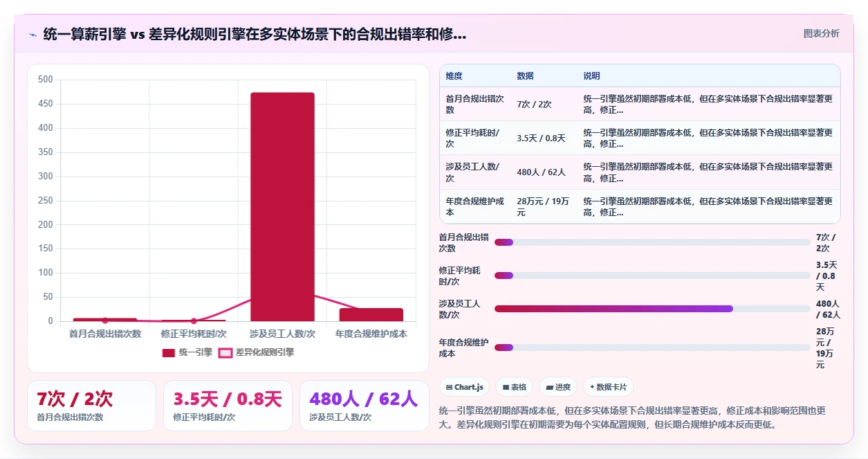Image resolution: width=868 pixels, height=459 pixels.
Task: Click table row label 涉及员工人数/次
Action: pyautogui.click(x=472, y=172)
